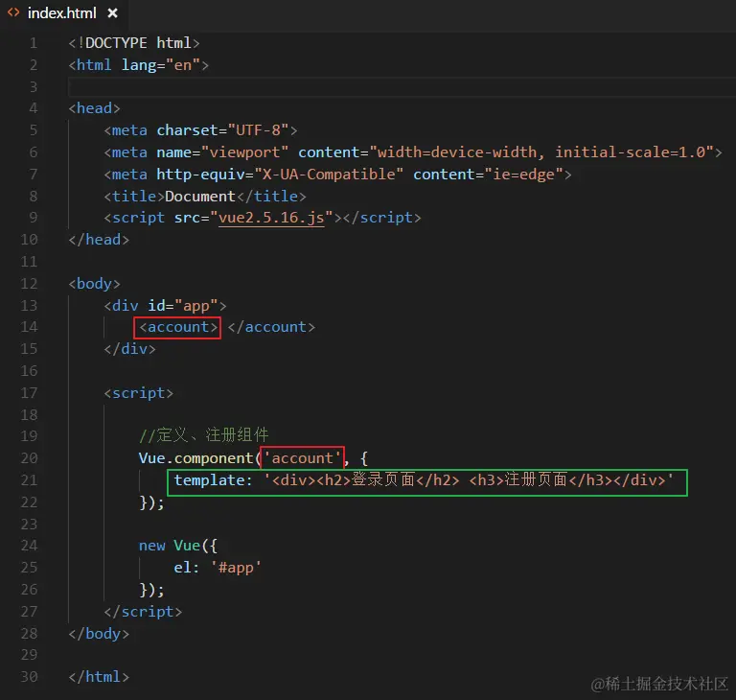Click line number 14 in the gutter

tap(29, 327)
